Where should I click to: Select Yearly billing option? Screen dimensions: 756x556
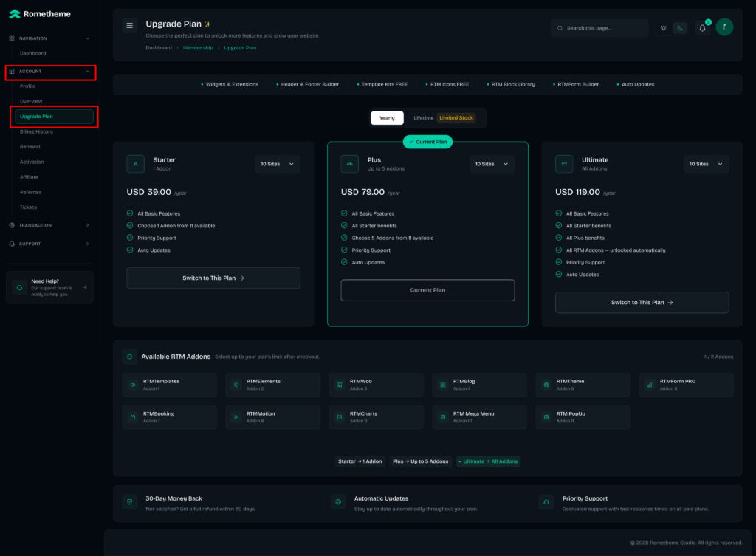pyautogui.click(x=387, y=117)
